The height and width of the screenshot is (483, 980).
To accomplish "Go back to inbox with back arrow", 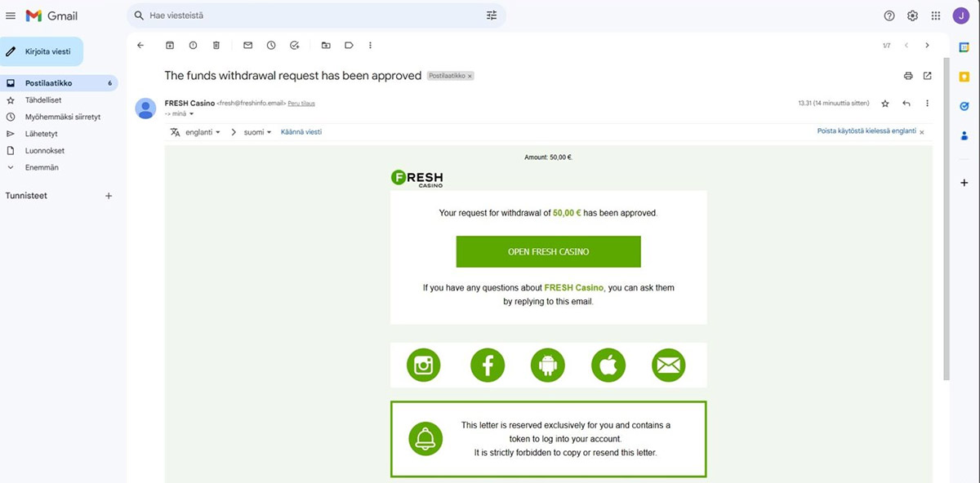I will point(140,46).
